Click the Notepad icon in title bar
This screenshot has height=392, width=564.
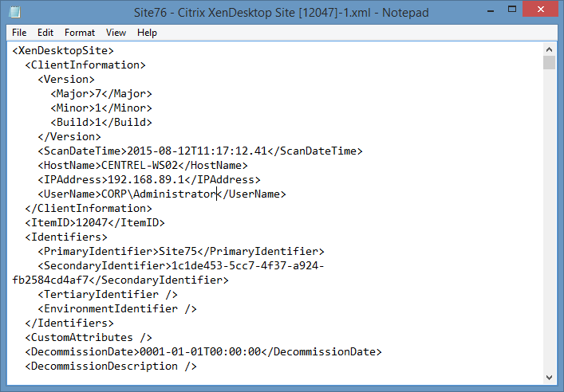(14, 12)
